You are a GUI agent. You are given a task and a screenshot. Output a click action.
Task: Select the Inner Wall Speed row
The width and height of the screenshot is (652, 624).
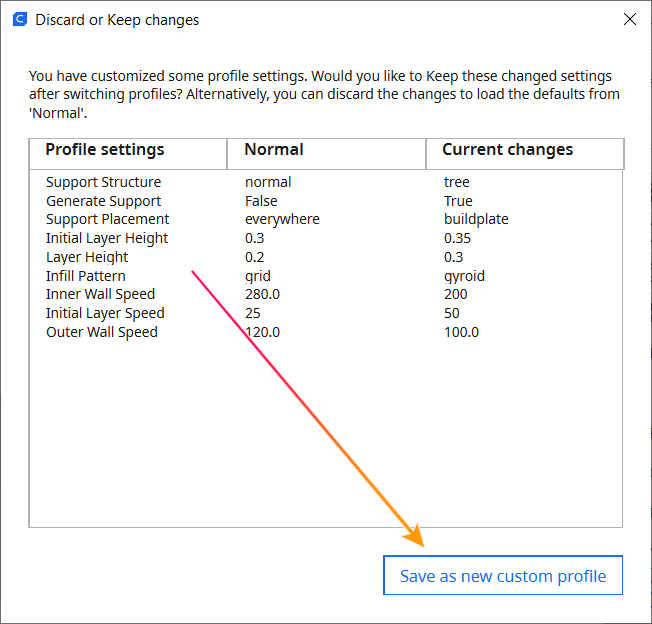tap(326, 294)
